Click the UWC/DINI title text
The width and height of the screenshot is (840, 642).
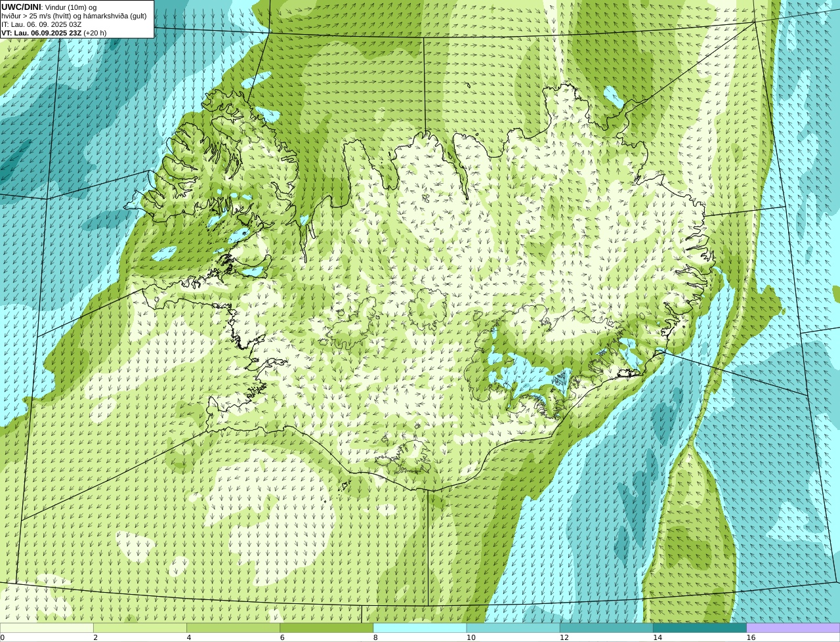click(x=21, y=7)
